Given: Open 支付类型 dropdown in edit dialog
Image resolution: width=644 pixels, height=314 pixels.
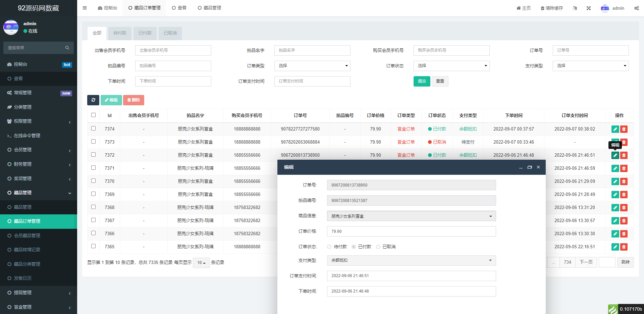Looking at the screenshot, I should point(411,261).
